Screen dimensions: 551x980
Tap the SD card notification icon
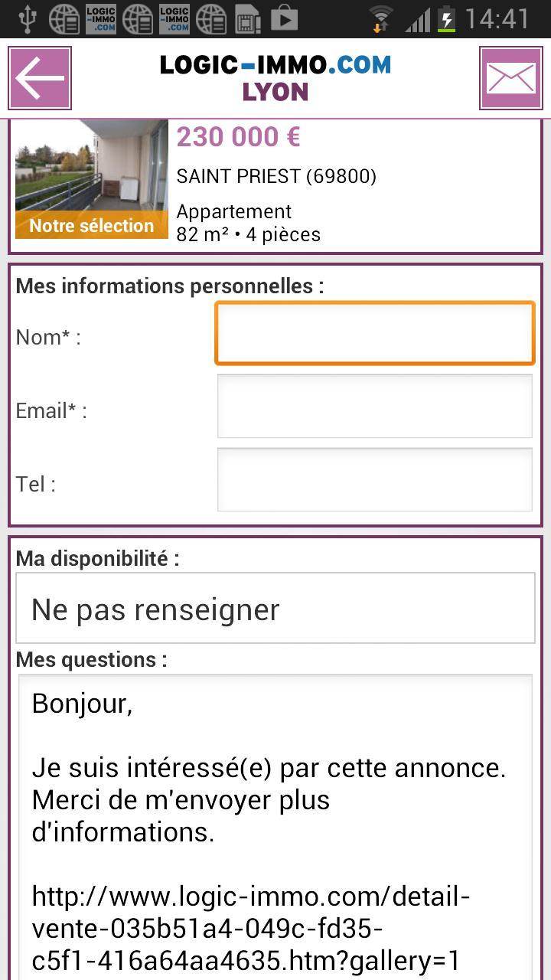click(x=247, y=19)
